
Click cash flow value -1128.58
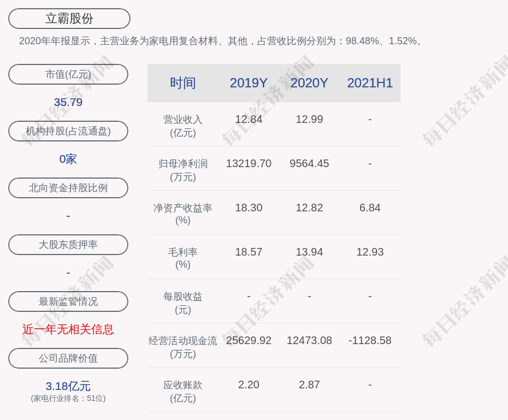(370, 340)
